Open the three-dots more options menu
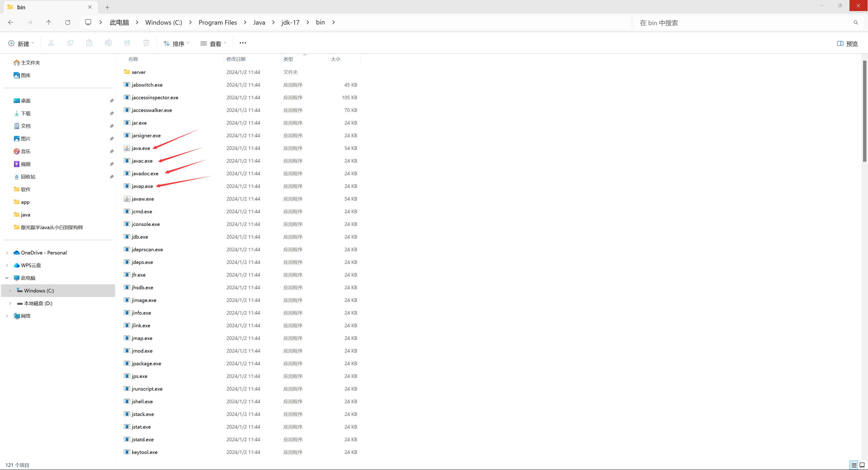The image size is (868, 470). (243, 43)
